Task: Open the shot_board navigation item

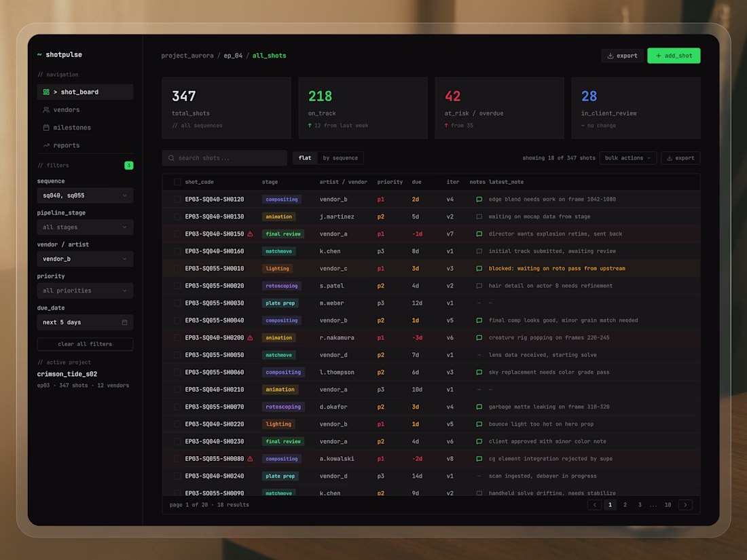Action: tap(85, 92)
